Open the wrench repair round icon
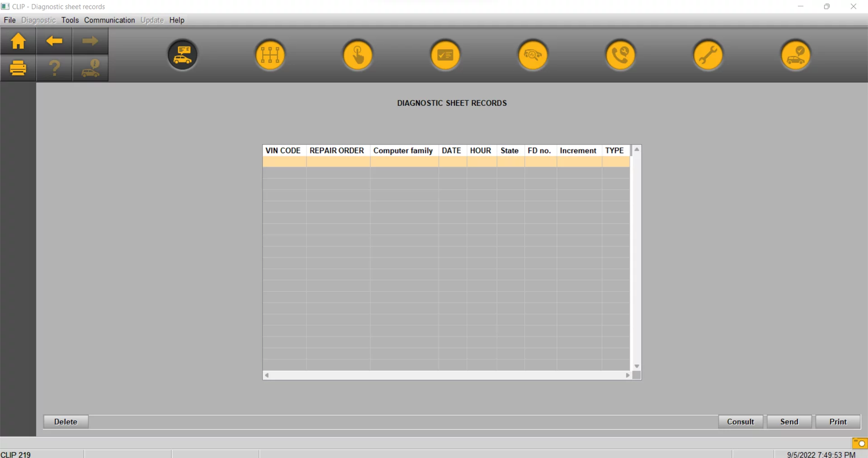Image resolution: width=868 pixels, height=458 pixels. coord(708,55)
